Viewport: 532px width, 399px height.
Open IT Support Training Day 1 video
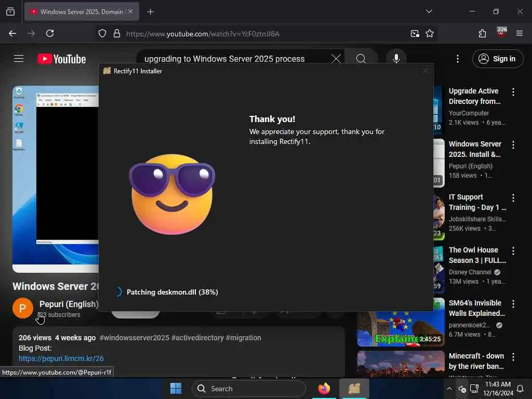pos(477,202)
